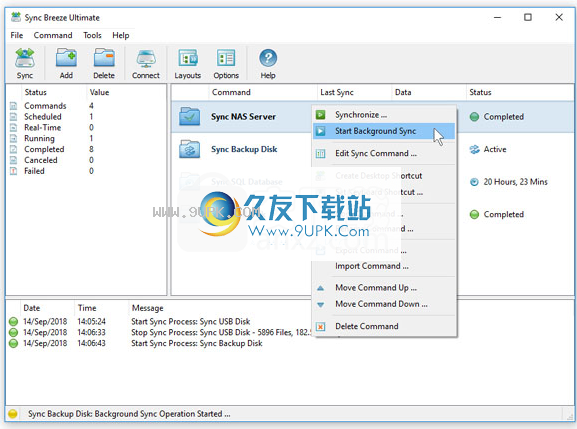Image resolution: width=577 pixels, height=429 pixels.
Task: Click the Edit Sync Command icon
Action: pyautogui.click(x=321, y=153)
